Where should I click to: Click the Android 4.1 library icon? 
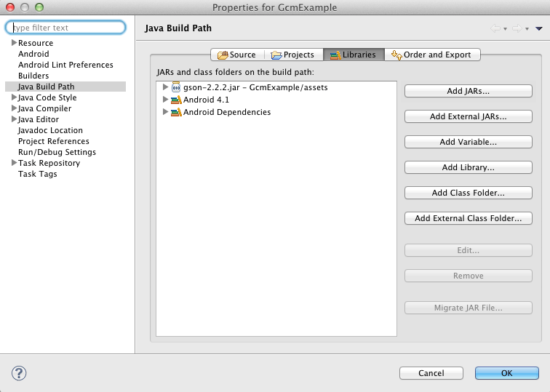coord(176,100)
